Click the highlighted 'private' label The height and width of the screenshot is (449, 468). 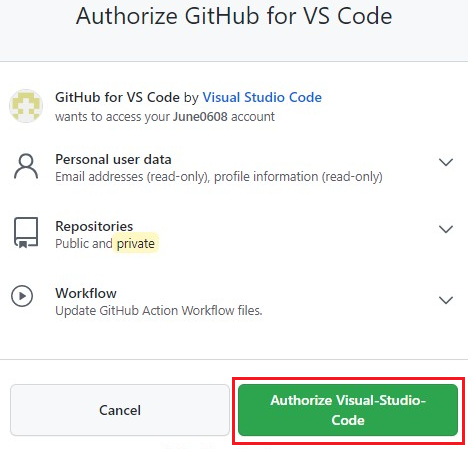click(x=136, y=243)
